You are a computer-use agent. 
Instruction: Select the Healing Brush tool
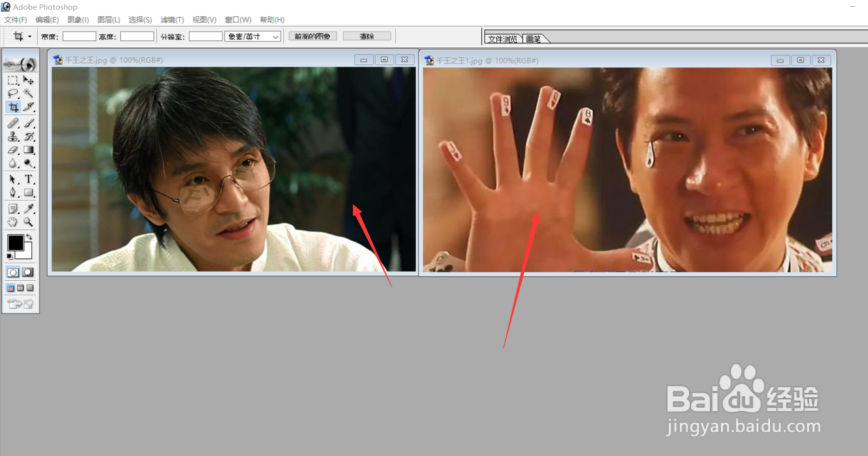(x=13, y=123)
